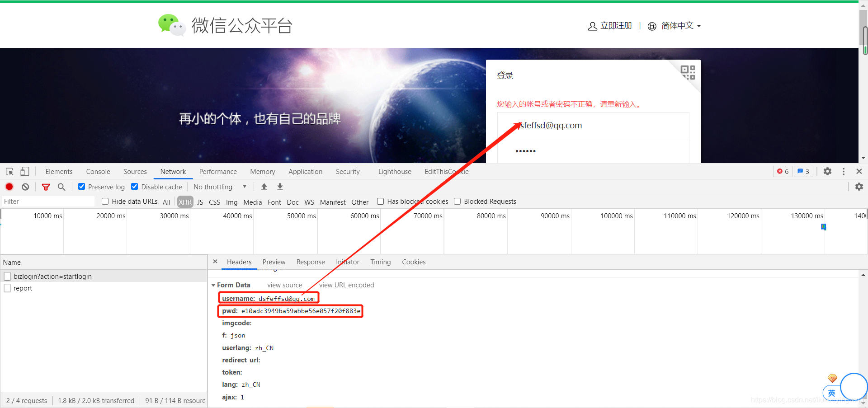The image size is (868, 408).
Task: Click the Filter input field
Action: tap(48, 202)
